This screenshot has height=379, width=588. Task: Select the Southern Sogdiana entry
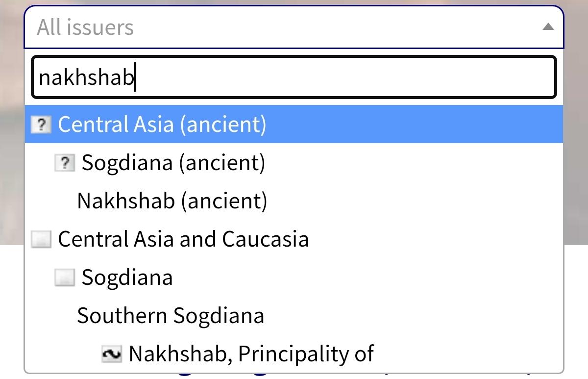tap(171, 316)
